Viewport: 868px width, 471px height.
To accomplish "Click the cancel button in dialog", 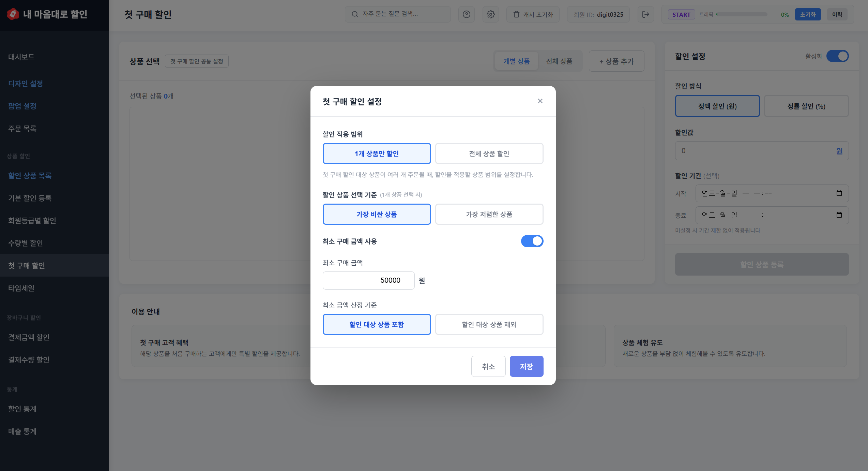I will (x=488, y=366).
